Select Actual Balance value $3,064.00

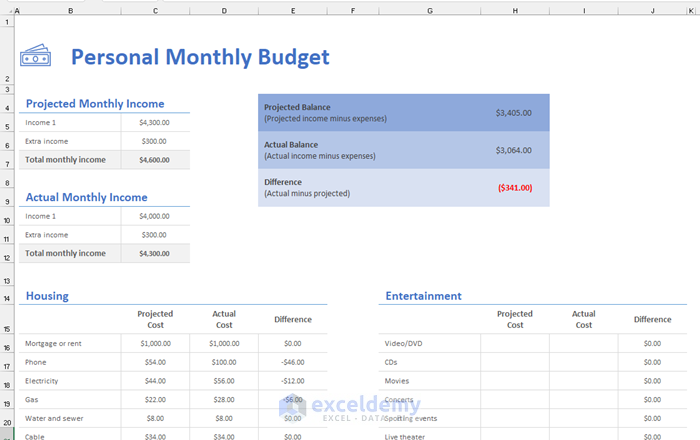click(x=513, y=150)
